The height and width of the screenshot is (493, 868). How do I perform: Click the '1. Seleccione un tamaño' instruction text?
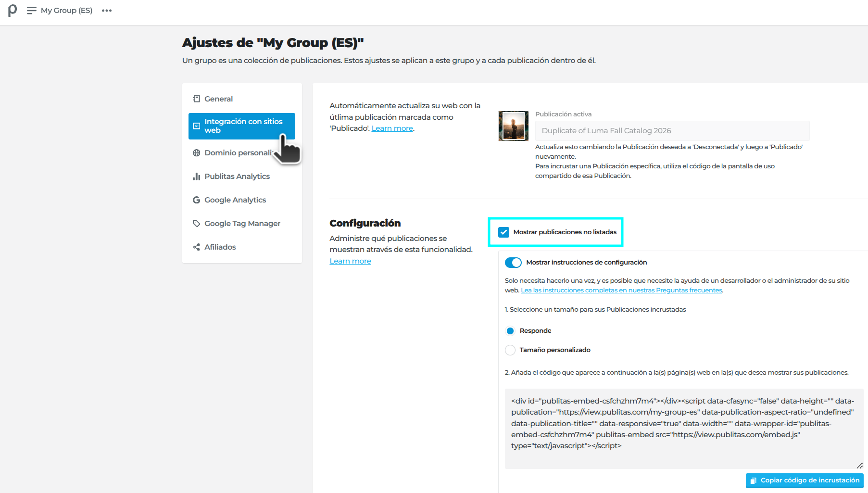[x=595, y=310]
